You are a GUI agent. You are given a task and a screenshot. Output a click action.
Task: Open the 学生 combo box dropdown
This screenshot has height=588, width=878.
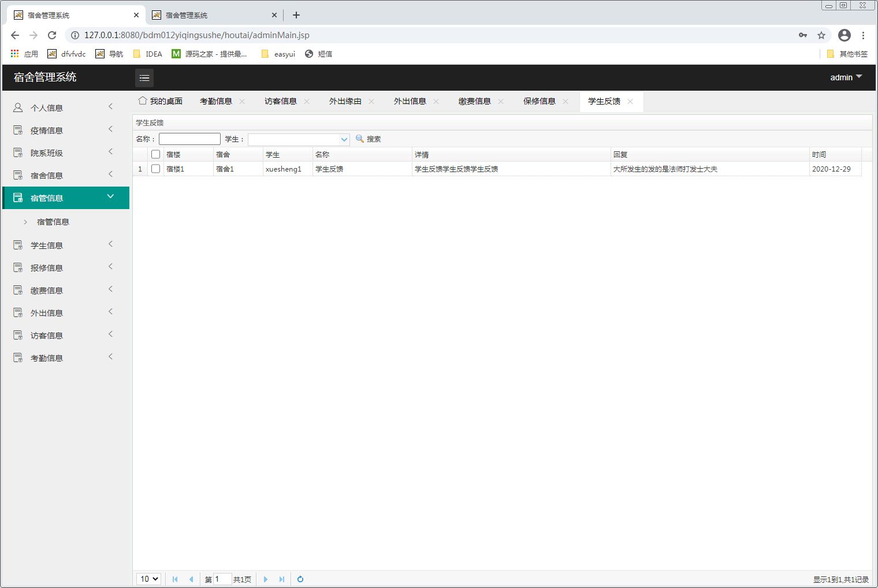coord(344,139)
